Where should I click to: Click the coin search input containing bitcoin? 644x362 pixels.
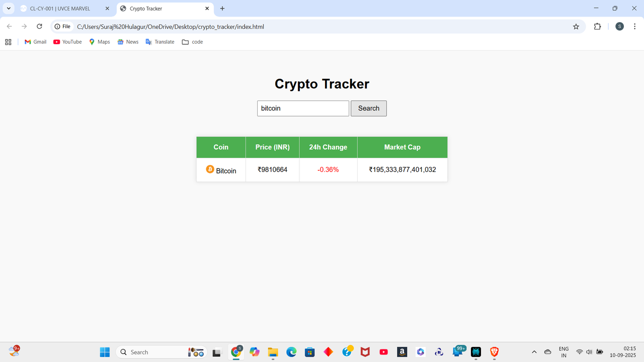pyautogui.click(x=303, y=108)
